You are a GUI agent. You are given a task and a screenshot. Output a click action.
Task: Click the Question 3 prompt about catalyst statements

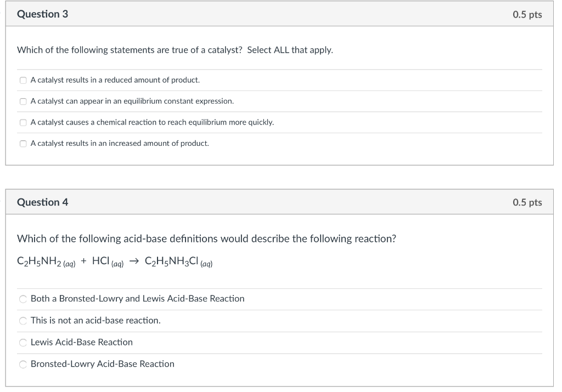175,50
